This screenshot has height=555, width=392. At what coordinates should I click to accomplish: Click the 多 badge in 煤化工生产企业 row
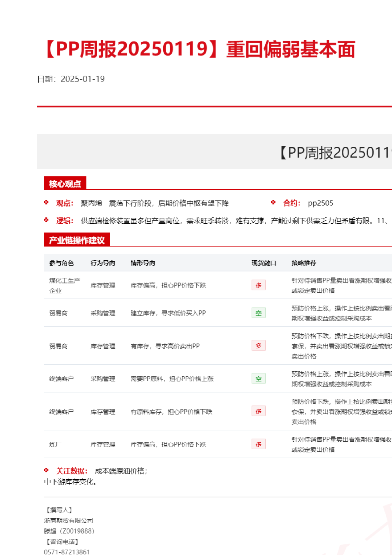click(x=258, y=285)
